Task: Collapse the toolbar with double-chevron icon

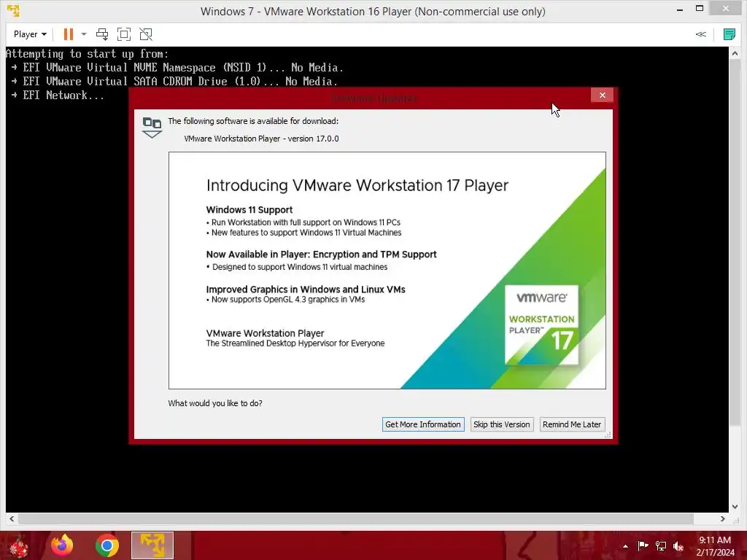Action: pyautogui.click(x=701, y=34)
